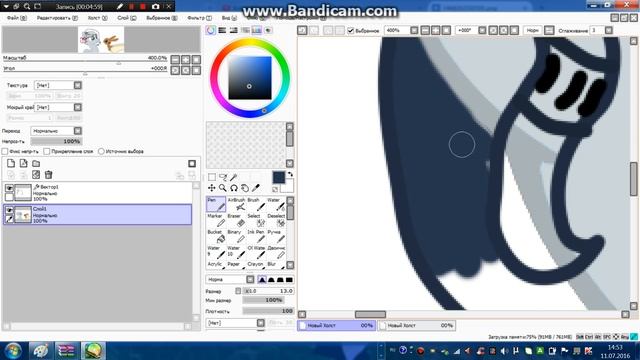Create a new layer folder
Image resolution: width=640 pixels, height=360 pixels.
(36, 164)
